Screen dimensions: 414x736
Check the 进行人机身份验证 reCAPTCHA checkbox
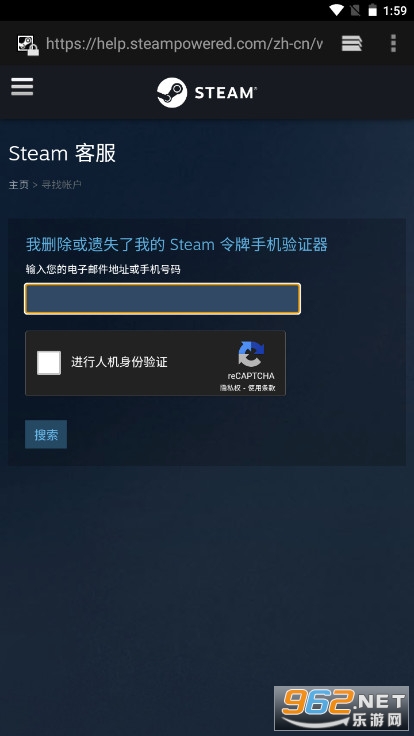click(49, 362)
